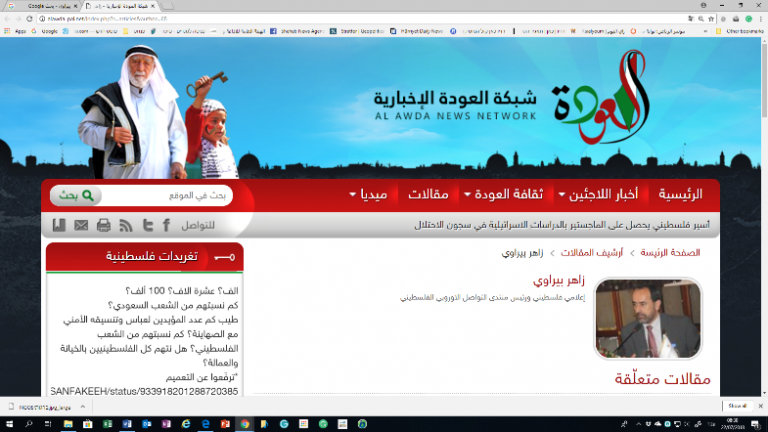Open the Windows Start menu
The width and height of the screenshot is (768, 432).
tap(9, 424)
